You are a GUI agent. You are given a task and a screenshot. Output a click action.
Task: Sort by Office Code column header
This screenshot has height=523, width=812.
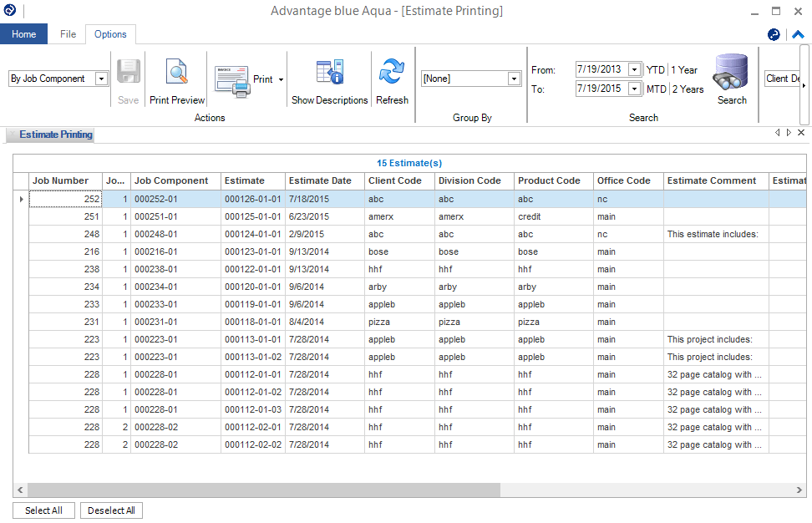pos(629,180)
